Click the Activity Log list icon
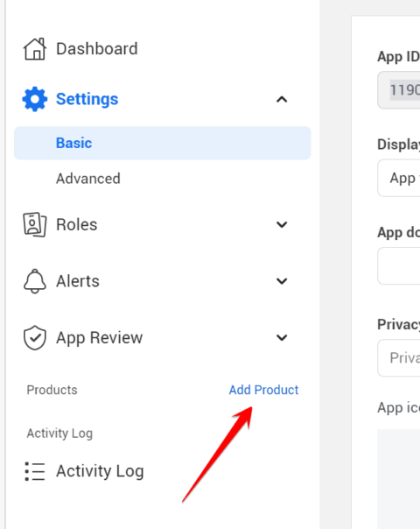This screenshot has width=420, height=529. click(x=35, y=471)
